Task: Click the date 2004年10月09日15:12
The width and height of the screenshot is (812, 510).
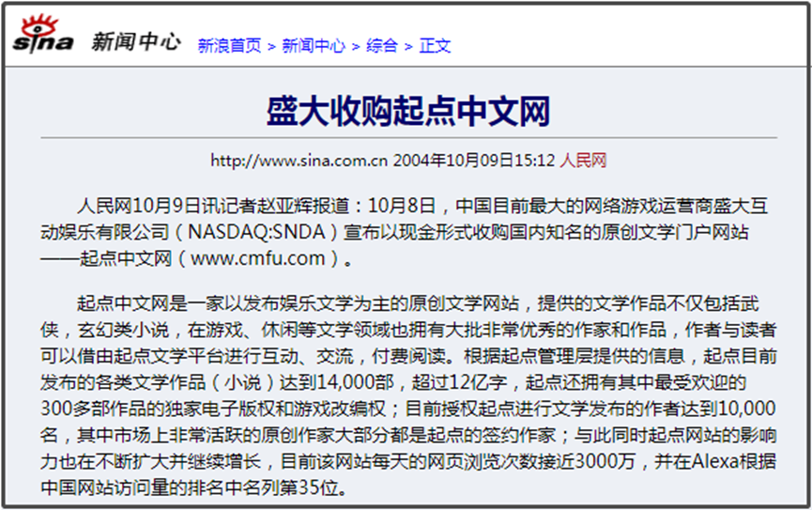Action: pos(474,161)
